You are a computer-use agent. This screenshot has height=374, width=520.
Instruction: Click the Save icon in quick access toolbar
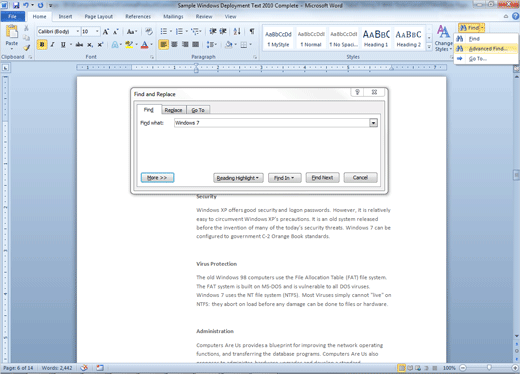(x=16, y=5)
